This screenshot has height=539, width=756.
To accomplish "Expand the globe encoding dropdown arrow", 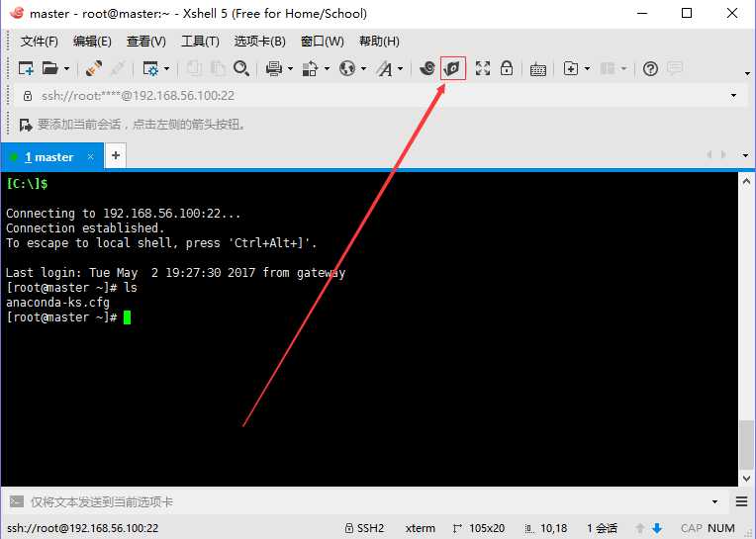I will click(363, 69).
